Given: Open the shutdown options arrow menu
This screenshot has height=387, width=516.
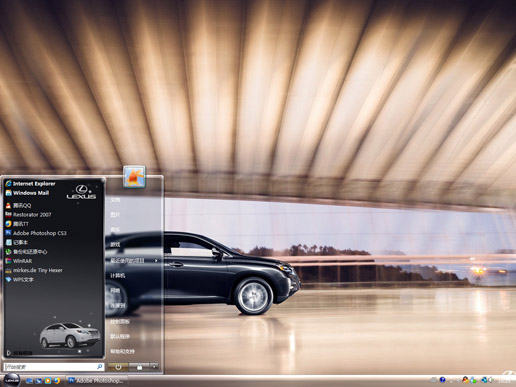Looking at the screenshot, I should [154, 367].
